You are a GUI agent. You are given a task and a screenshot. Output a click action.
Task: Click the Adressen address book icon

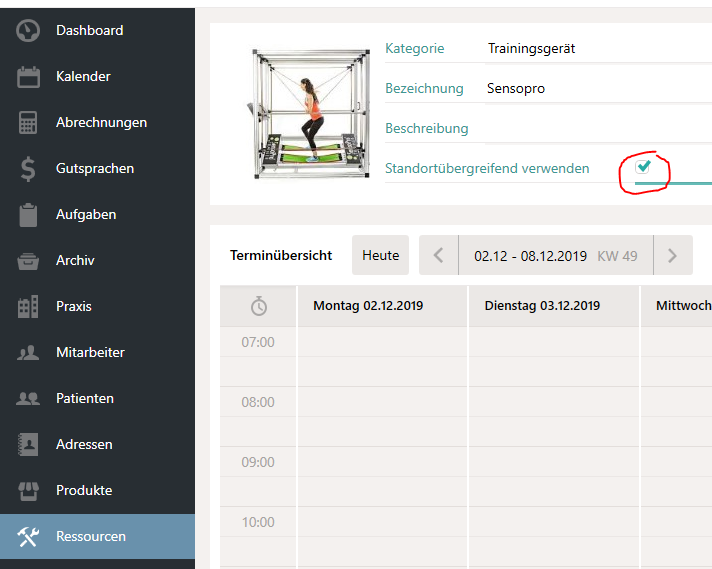tap(28, 445)
